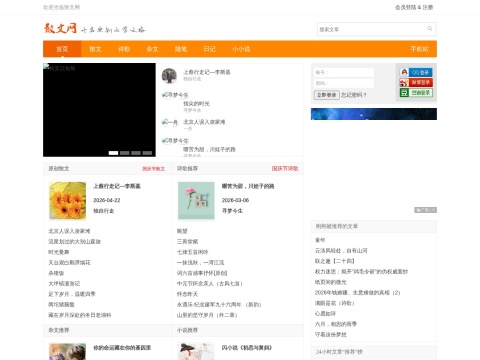Click the search magnifier icon

[x=430, y=29]
